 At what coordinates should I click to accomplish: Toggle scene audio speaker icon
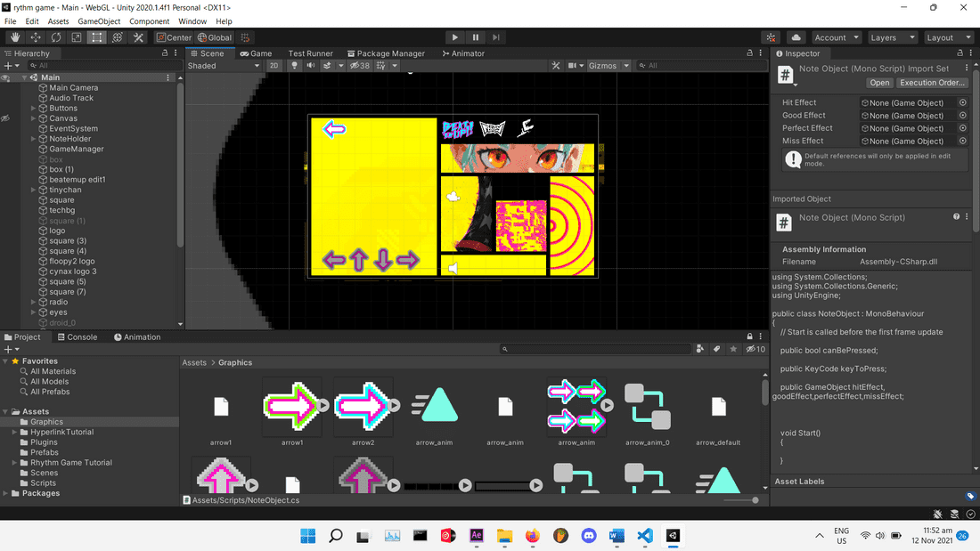pos(311,66)
